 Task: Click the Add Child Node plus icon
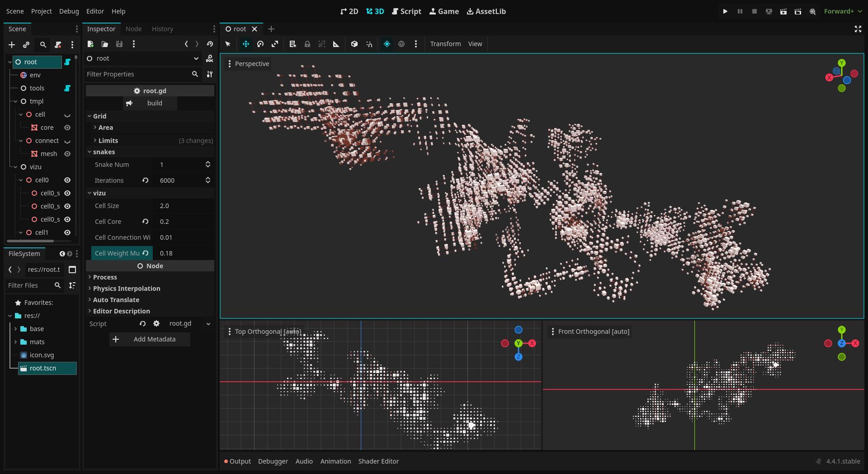coord(12,45)
